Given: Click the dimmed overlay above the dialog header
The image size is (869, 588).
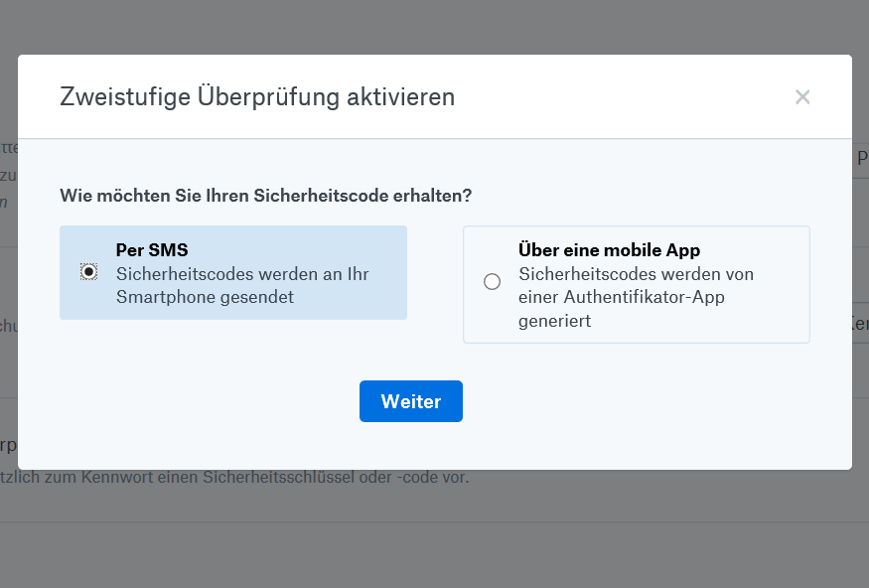Looking at the screenshot, I should (434, 25).
